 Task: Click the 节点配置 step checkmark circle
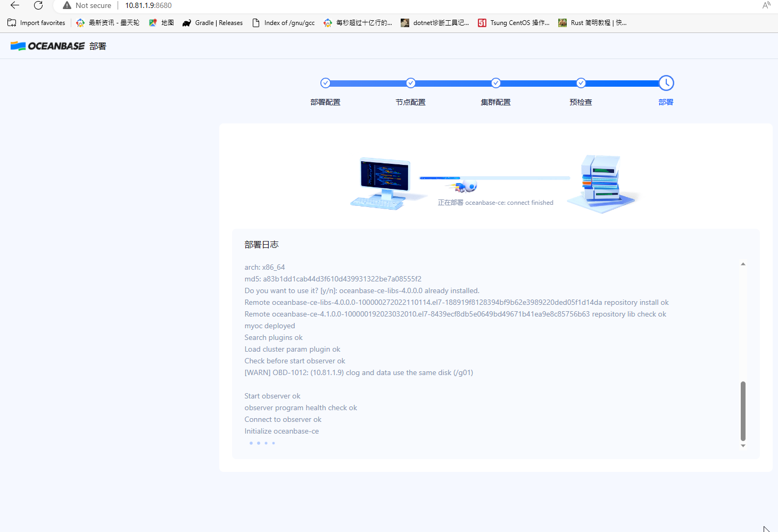pos(411,83)
